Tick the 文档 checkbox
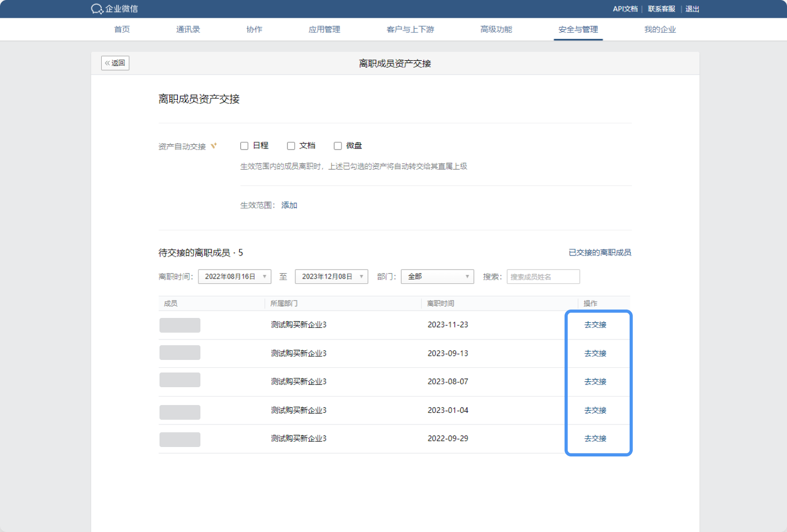 291,146
